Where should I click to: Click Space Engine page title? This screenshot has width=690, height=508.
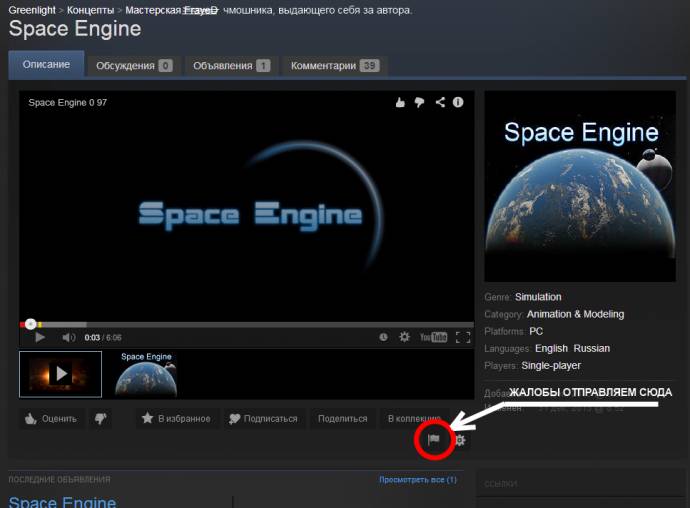(x=75, y=29)
